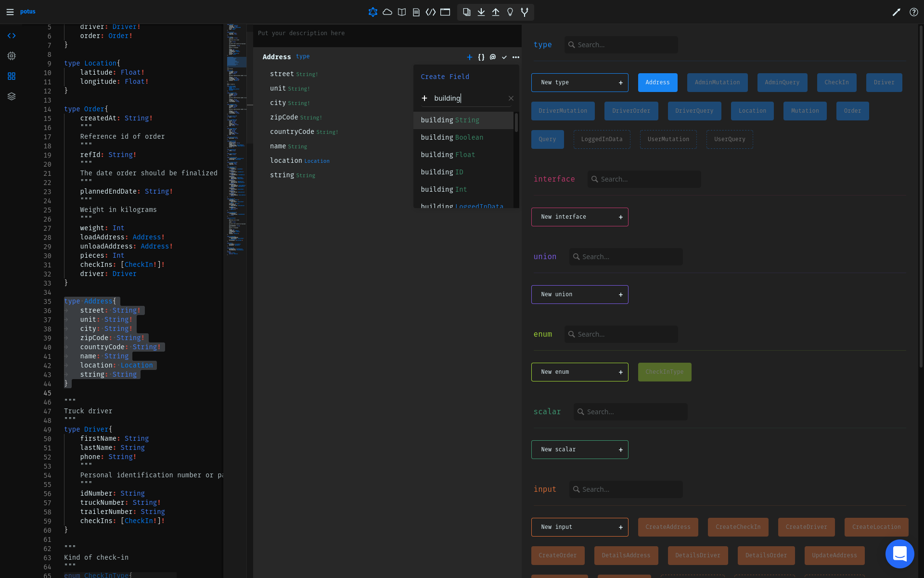The image size is (924, 578).
Task: Click the layers stack icon in sidebar
Action: coord(12,96)
